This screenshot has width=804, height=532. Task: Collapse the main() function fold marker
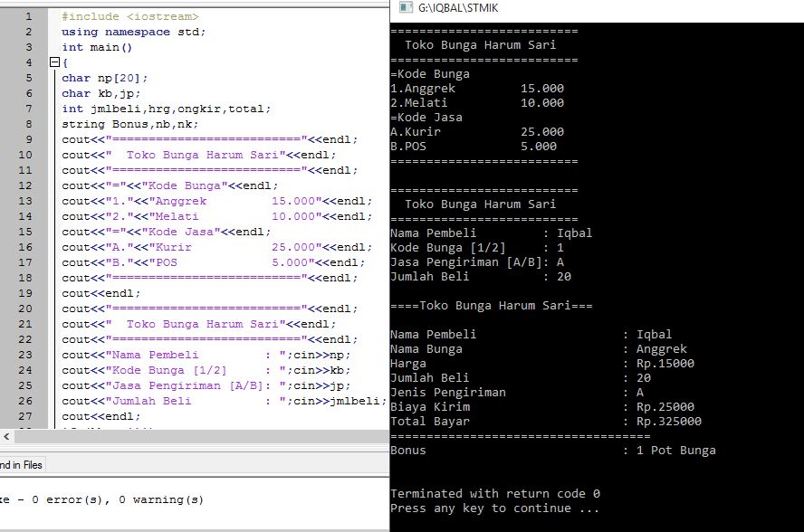[53, 62]
